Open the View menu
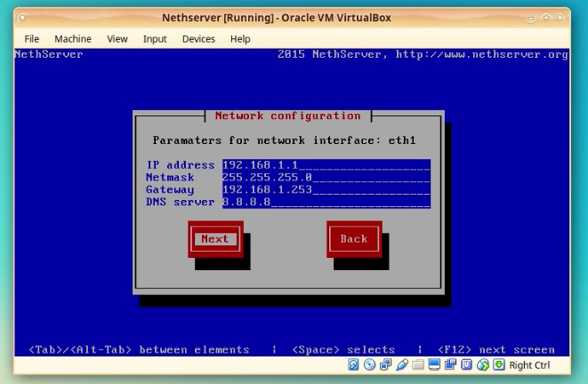 118,39
